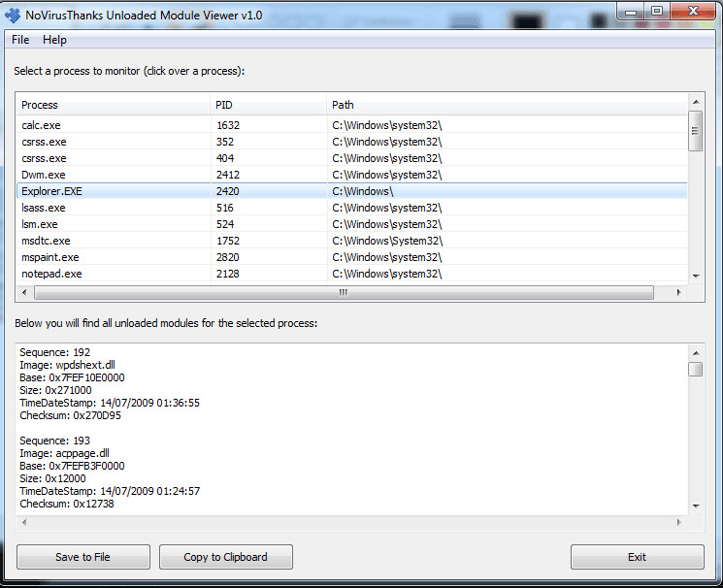
Task: Minimize the Unloaded Module Viewer window
Action: click(631, 12)
